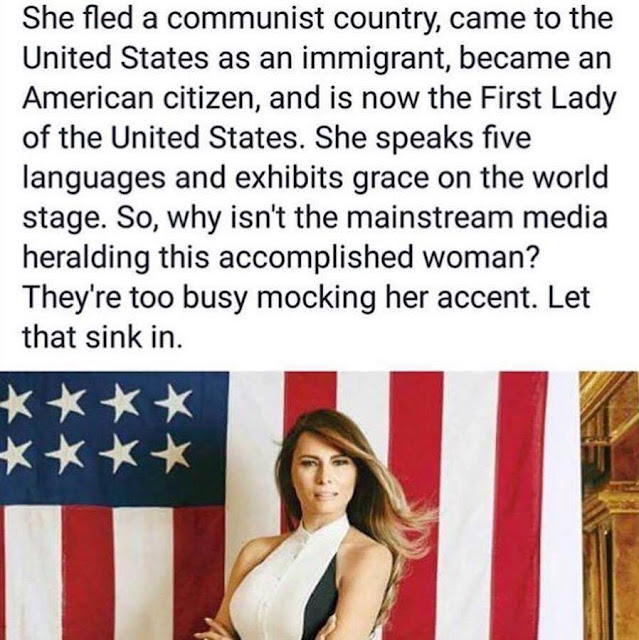Open the photo of the woman before the flag
The image size is (639, 640).
click(320, 506)
